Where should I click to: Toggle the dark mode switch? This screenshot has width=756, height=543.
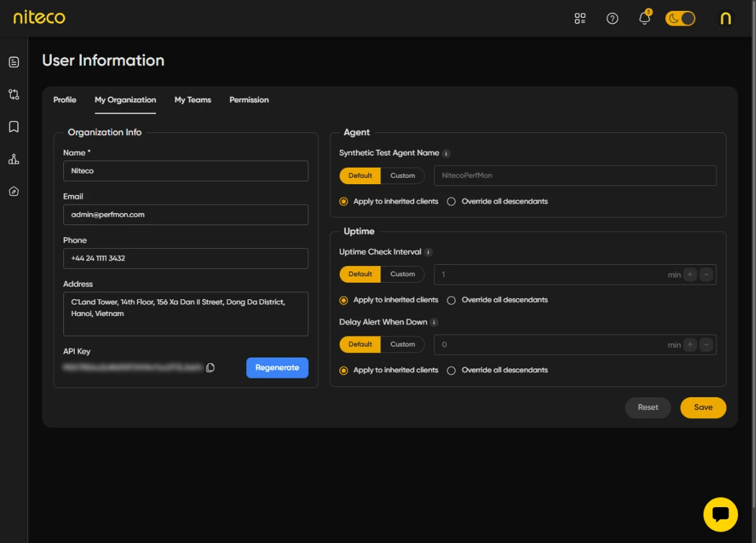(x=680, y=19)
